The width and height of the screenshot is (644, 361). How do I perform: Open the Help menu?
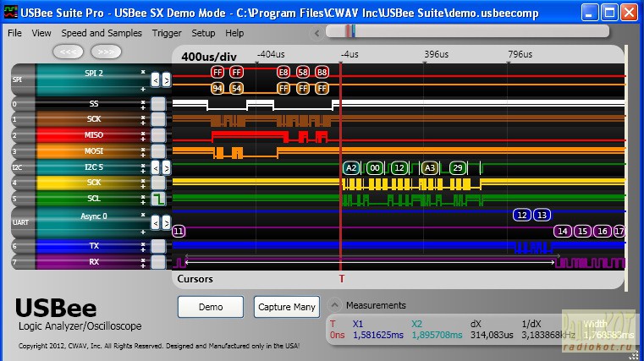click(x=234, y=33)
